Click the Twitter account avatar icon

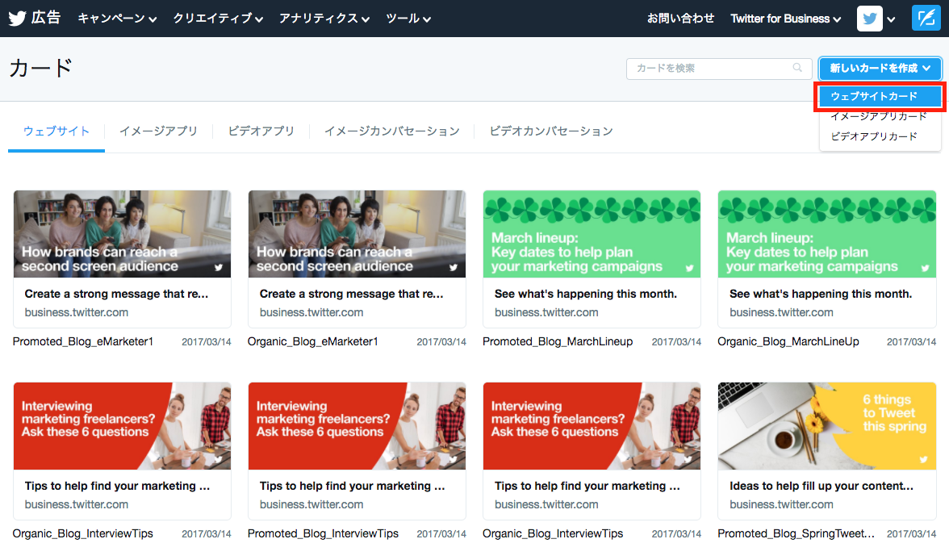(x=870, y=19)
